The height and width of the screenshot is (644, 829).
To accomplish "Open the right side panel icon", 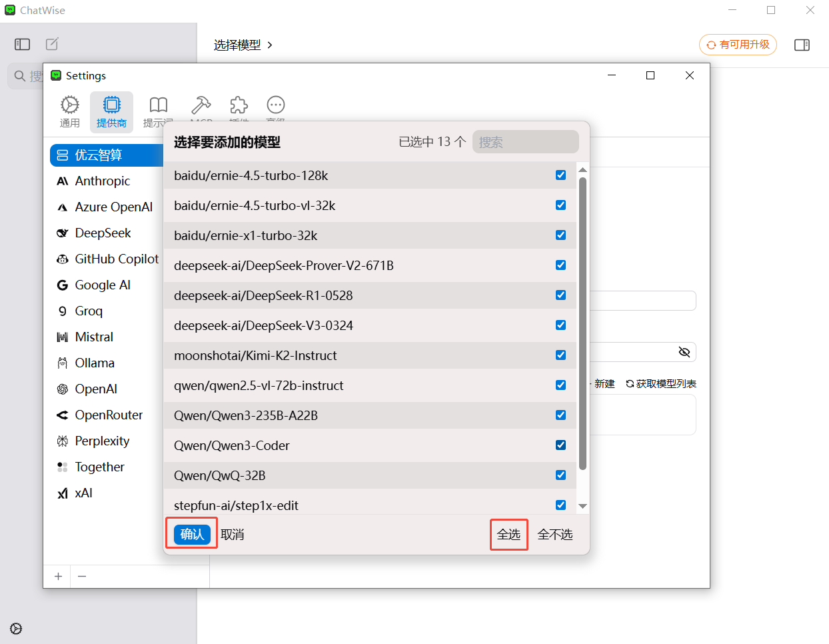I will [x=802, y=45].
